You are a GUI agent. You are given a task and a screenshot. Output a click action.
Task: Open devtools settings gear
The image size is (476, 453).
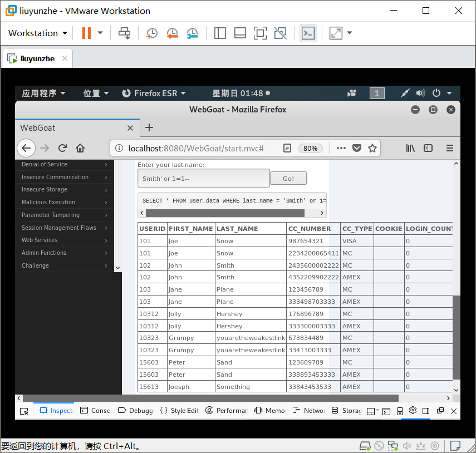pyautogui.click(x=413, y=411)
